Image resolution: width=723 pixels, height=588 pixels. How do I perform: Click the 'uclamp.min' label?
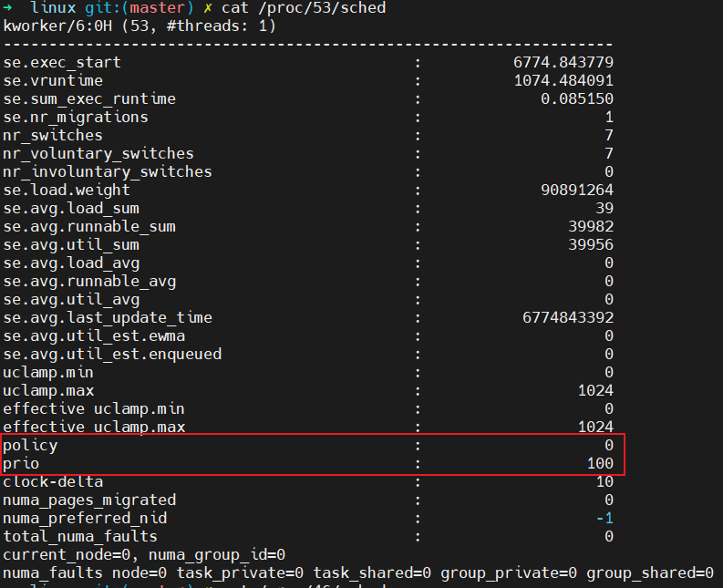(48, 373)
